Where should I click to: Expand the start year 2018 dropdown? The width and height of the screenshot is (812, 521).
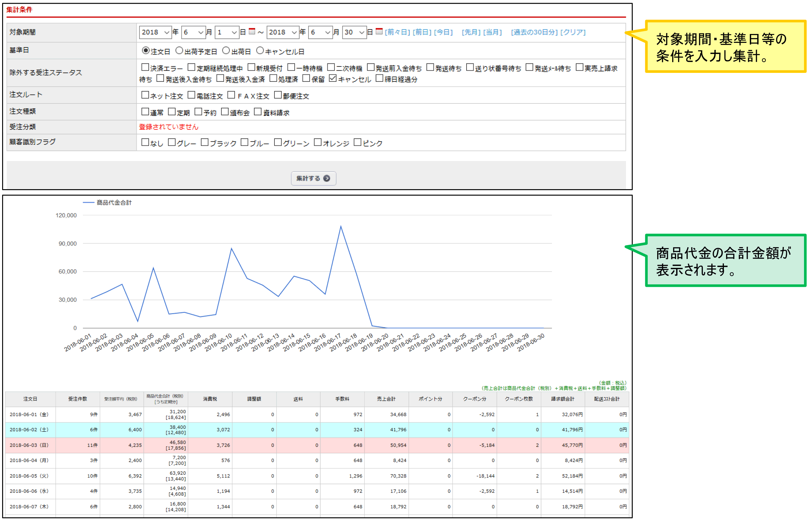click(x=155, y=32)
